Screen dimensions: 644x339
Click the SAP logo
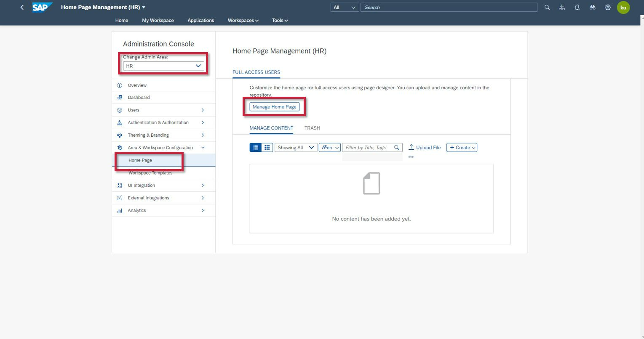(43, 7)
